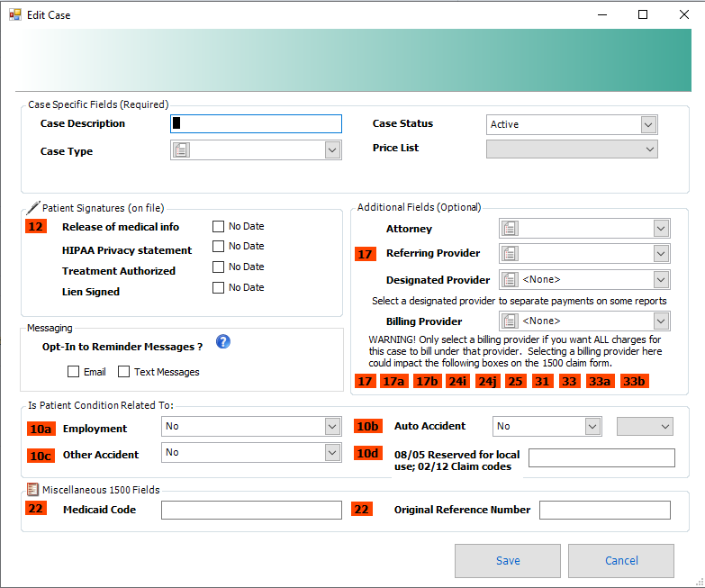Click the orange 12 box indicator by Release of medical info
This screenshot has height=588, width=705.
tap(36, 227)
